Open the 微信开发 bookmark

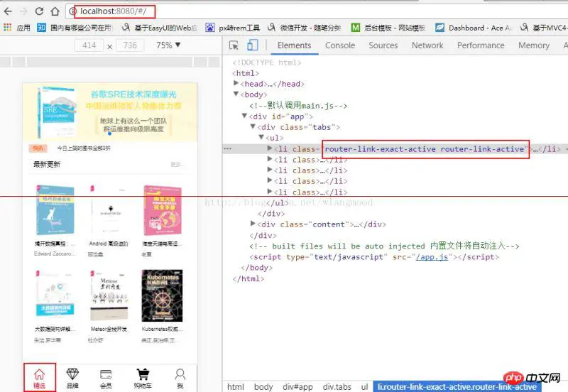tap(305, 28)
